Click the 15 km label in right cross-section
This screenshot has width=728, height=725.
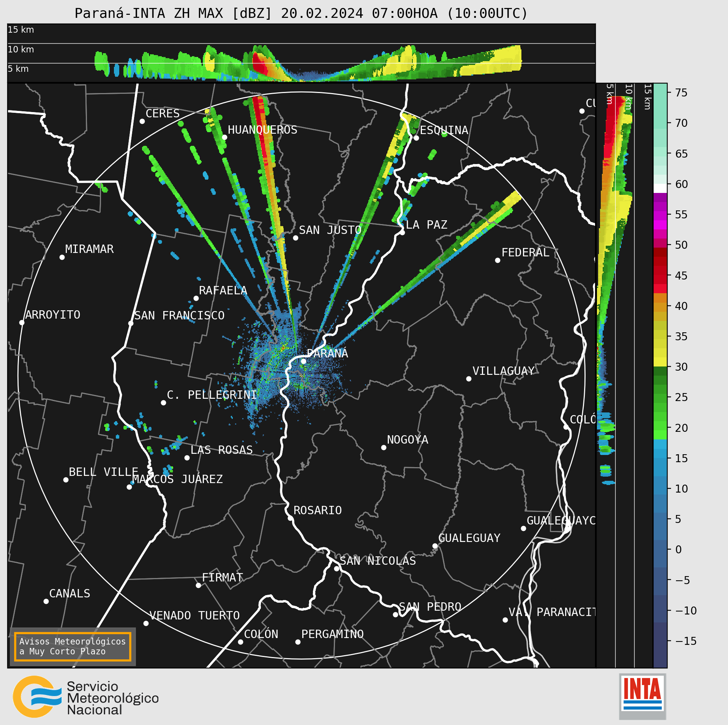click(648, 97)
